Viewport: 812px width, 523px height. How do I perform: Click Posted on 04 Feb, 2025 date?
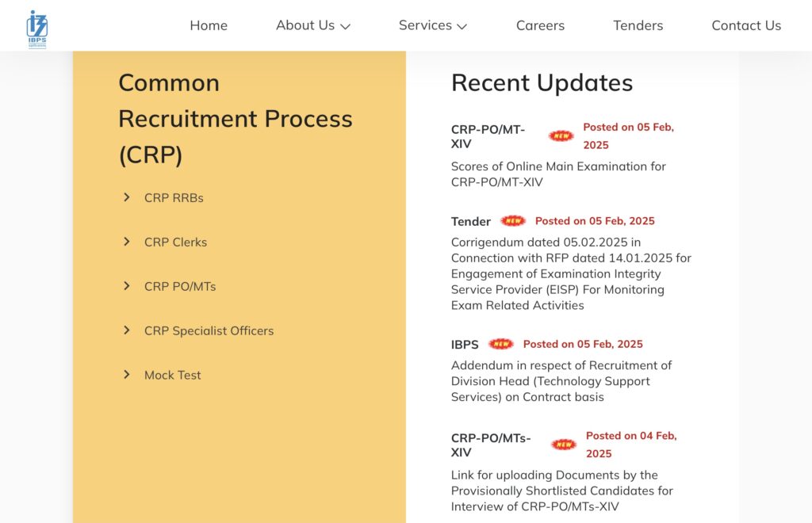631,445
